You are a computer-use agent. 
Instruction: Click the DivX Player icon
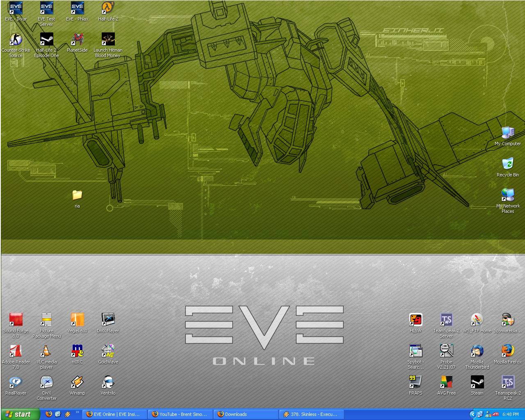108,323
